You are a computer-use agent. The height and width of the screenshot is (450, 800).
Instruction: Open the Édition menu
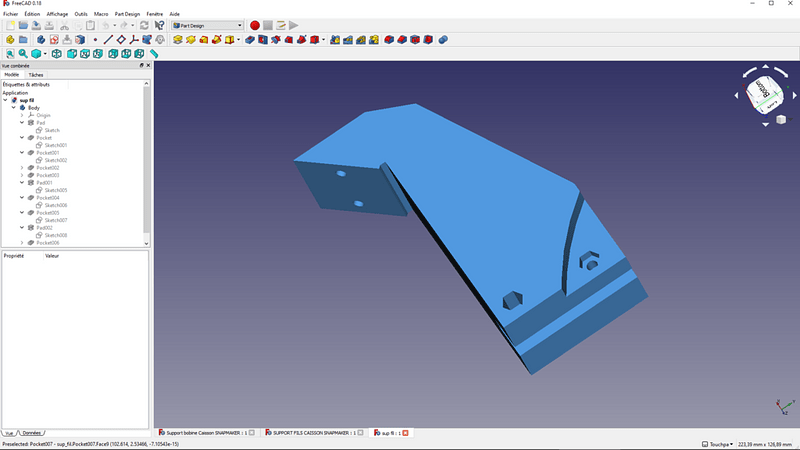tap(32, 14)
